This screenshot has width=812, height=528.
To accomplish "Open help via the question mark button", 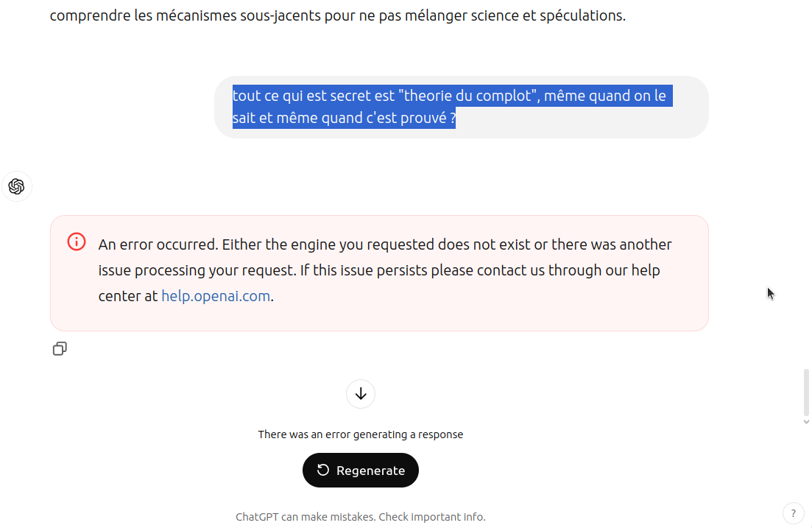I will (x=793, y=513).
